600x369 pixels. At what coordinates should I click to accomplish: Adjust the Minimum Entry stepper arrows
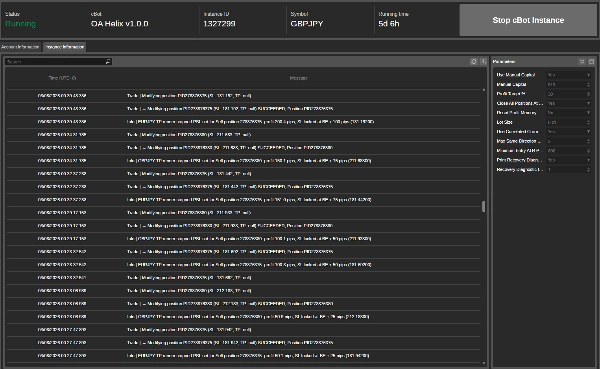click(x=589, y=151)
